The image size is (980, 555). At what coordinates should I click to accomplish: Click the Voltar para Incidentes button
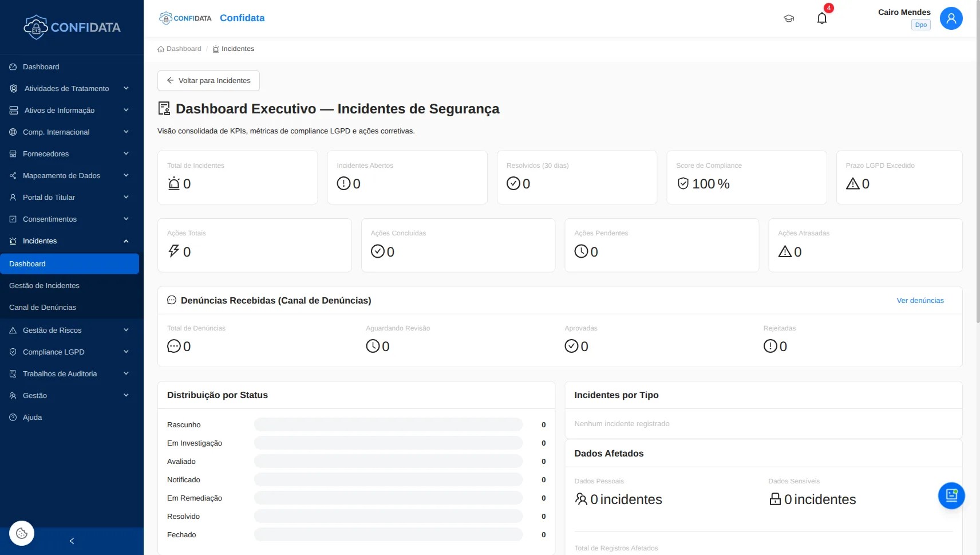point(208,80)
